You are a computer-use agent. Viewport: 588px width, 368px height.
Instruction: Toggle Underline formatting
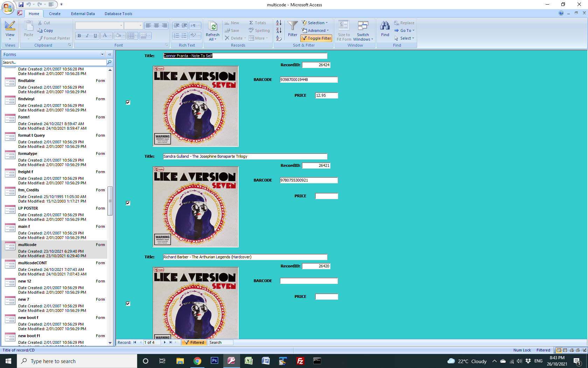click(95, 36)
